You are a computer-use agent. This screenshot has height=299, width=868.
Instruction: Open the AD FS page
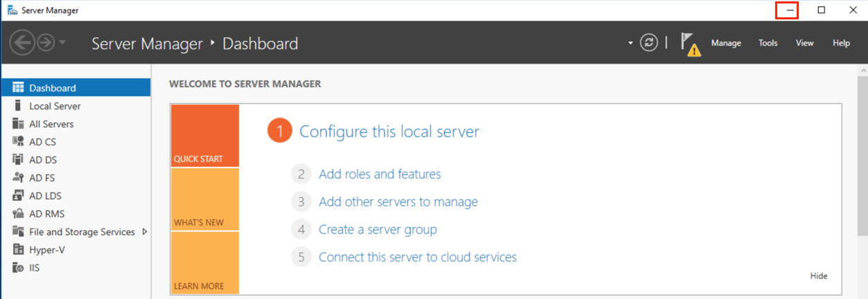[x=76, y=178]
